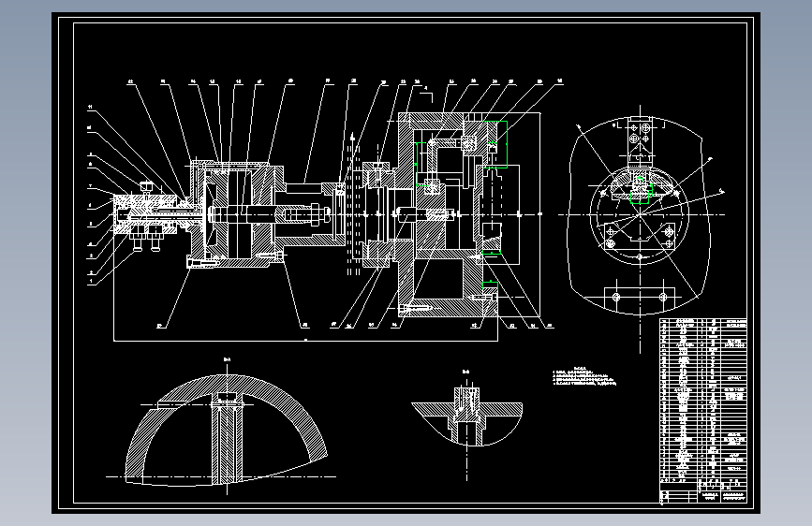Click the parts list table
Screen dimensions: 812x526
703,399
